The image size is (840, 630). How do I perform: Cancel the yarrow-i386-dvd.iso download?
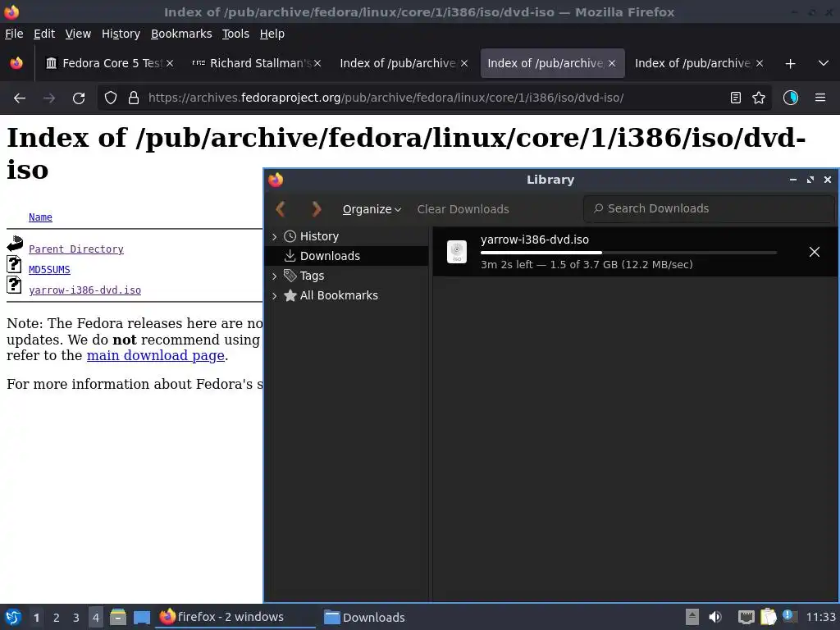(x=815, y=252)
